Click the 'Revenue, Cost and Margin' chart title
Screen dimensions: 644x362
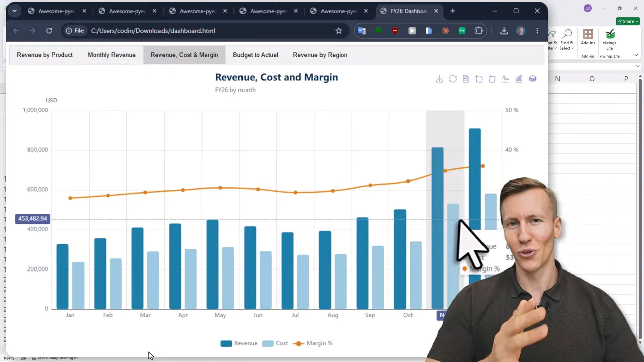click(276, 77)
